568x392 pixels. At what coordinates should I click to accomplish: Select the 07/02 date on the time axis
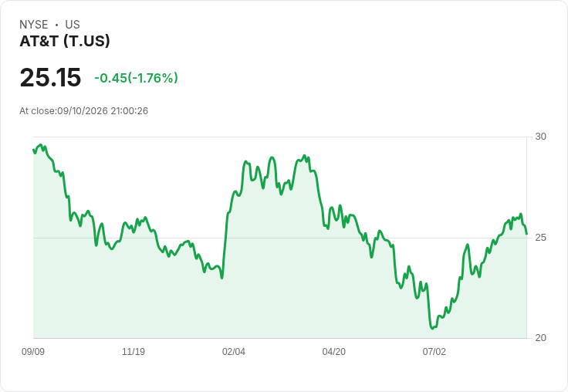pos(434,352)
